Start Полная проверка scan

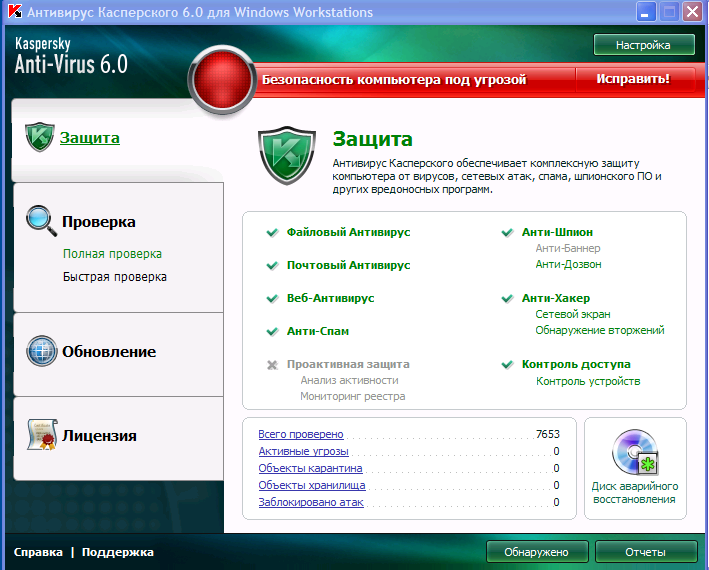tap(112, 254)
